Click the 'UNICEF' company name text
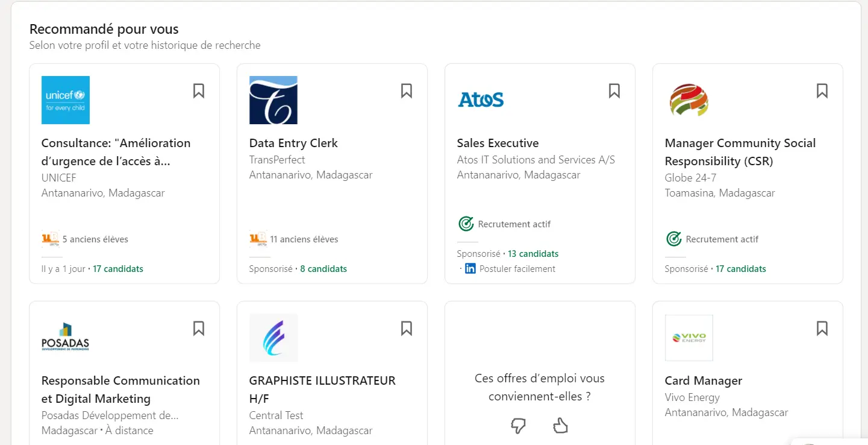Viewport: 868px width, 445px height. click(x=59, y=178)
